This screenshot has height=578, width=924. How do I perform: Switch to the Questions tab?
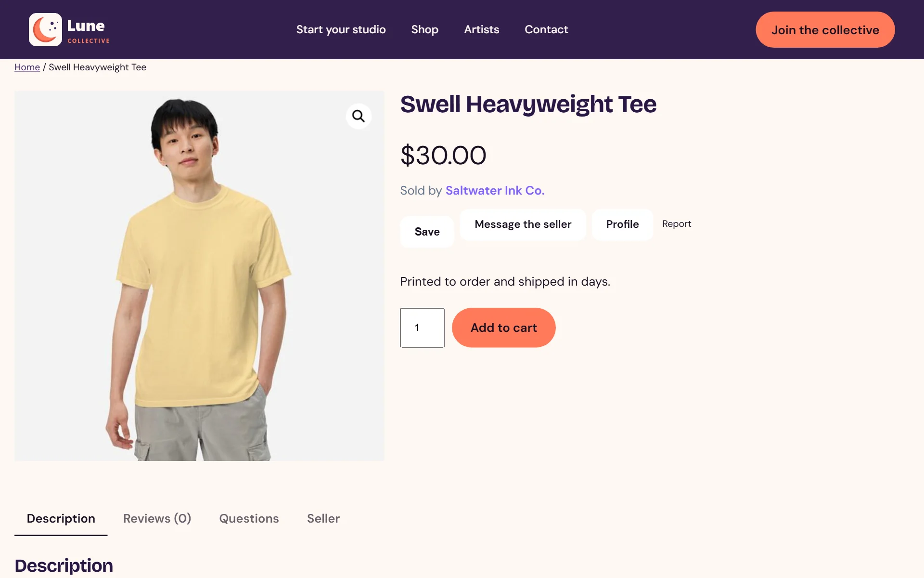click(249, 519)
